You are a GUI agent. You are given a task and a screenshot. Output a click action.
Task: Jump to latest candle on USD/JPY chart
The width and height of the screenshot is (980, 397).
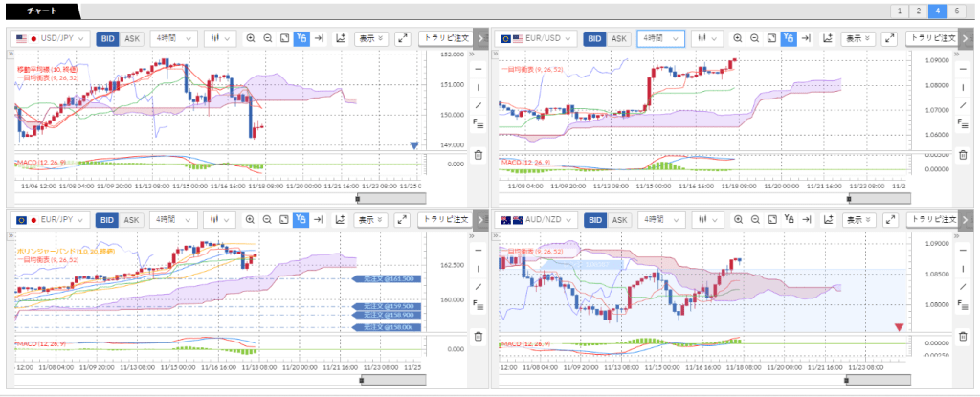click(x=319, y=38)
